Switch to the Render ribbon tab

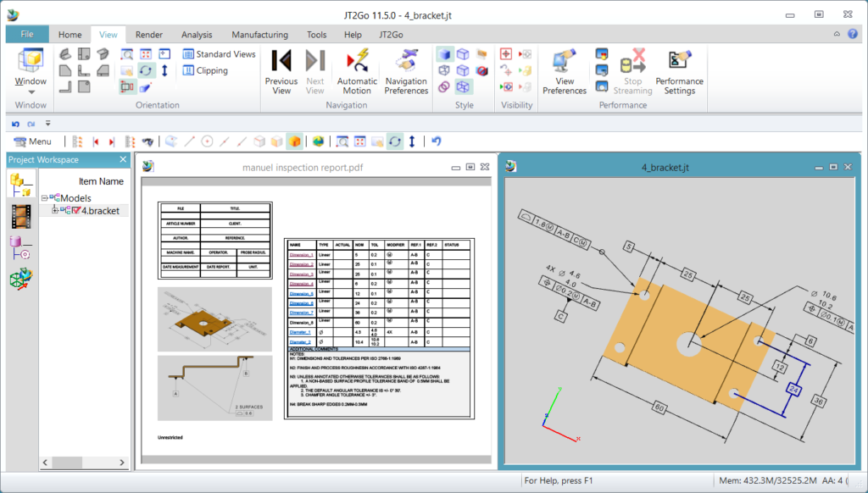tap(148, 34)
